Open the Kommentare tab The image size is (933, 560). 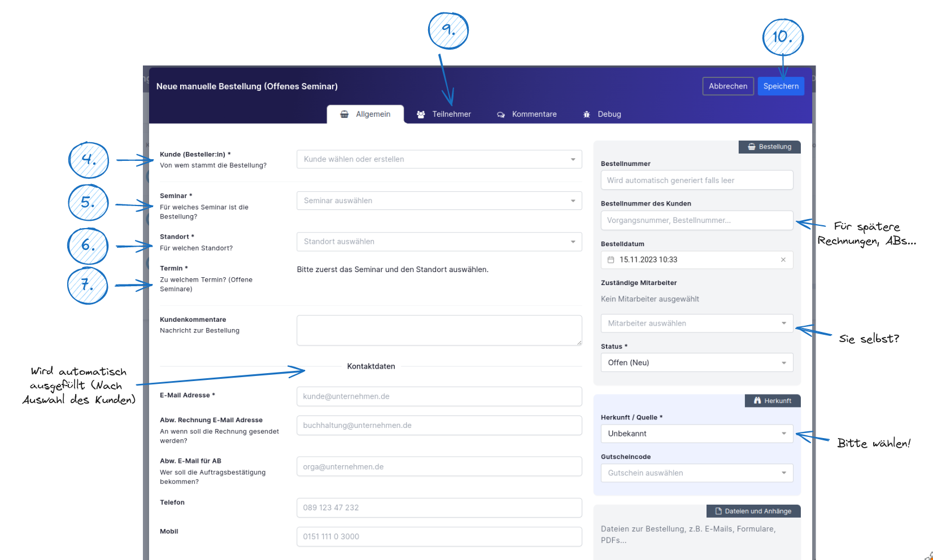tap(527, 114)
